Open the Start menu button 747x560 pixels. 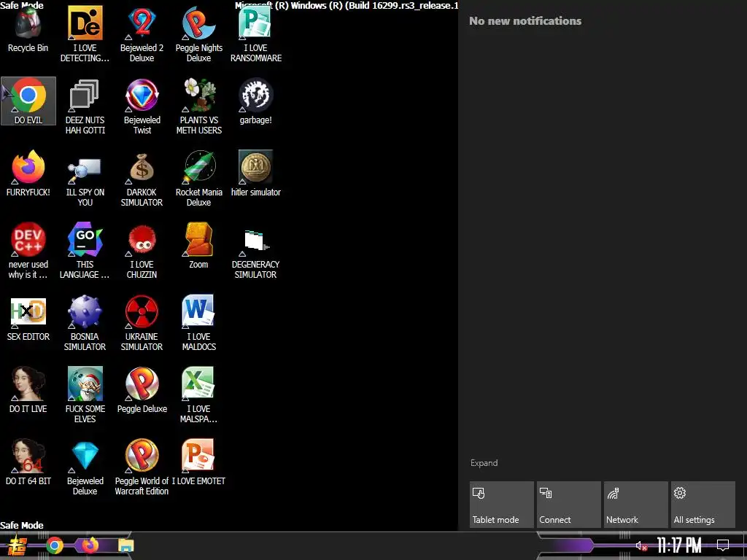(x=18, y=545)
